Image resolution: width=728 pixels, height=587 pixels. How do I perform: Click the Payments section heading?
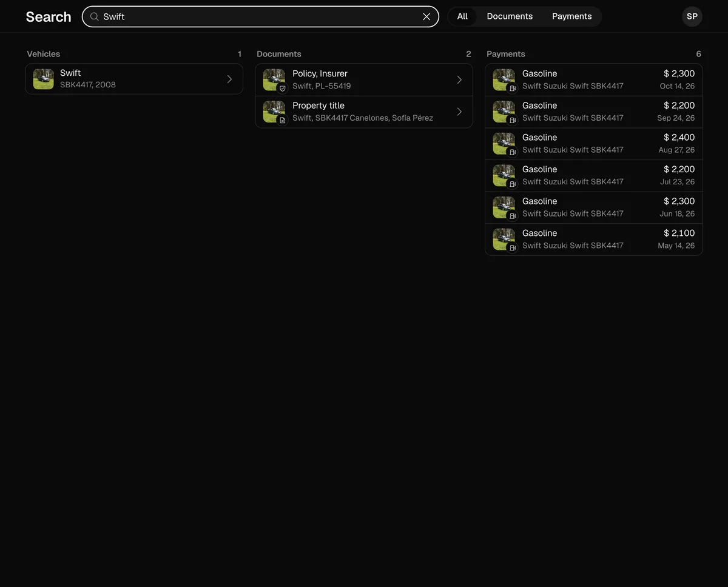point(506,54)
